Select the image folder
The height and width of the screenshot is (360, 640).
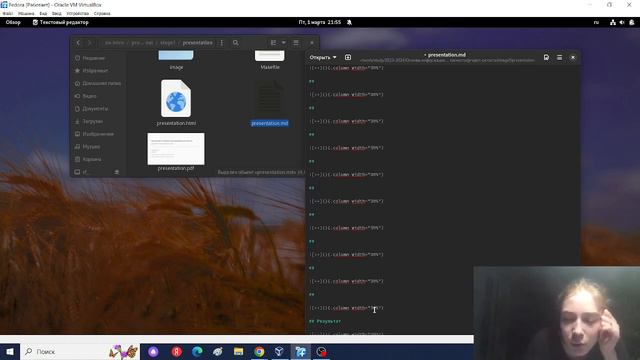point(176,56)
